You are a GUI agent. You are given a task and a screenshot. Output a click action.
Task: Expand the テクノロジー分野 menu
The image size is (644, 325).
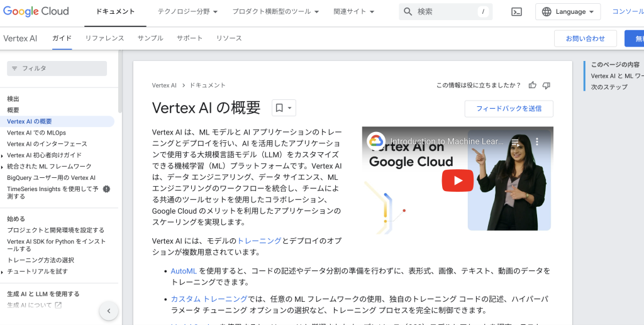[187, 12]
